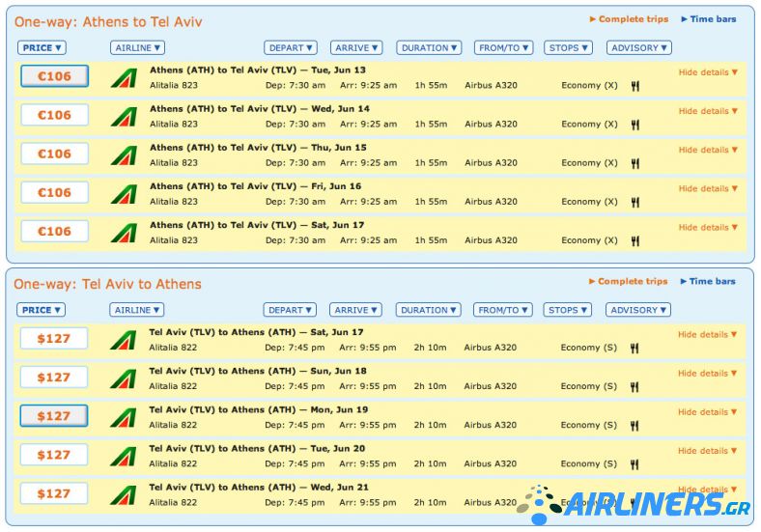Open PRICE sort dropdown for Tel Aviv to Athens

41,310
